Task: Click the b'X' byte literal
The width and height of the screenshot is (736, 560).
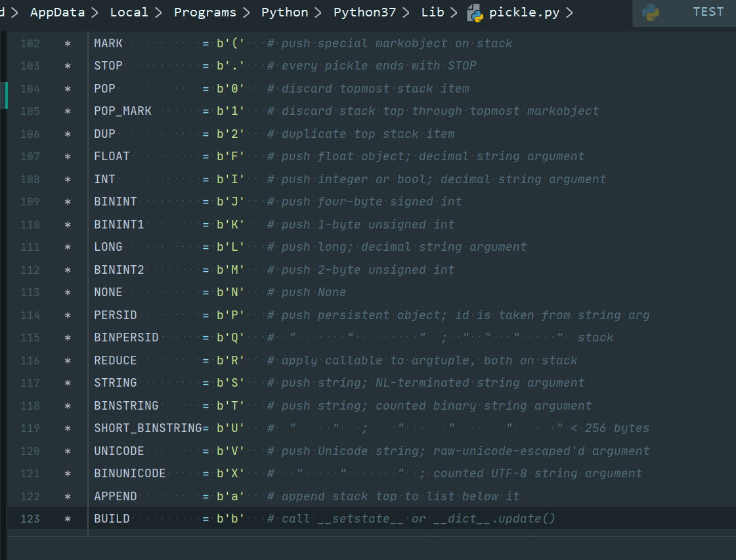Action: [230, 473]
